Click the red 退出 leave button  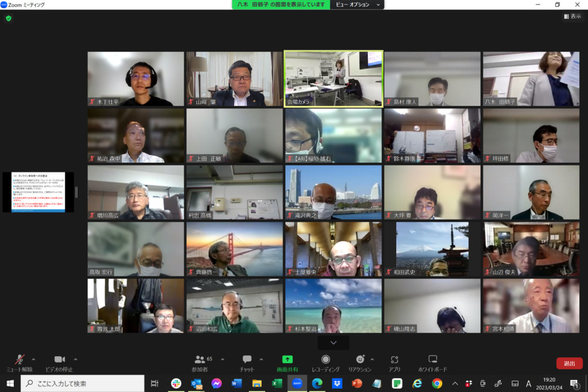(569, 363)
